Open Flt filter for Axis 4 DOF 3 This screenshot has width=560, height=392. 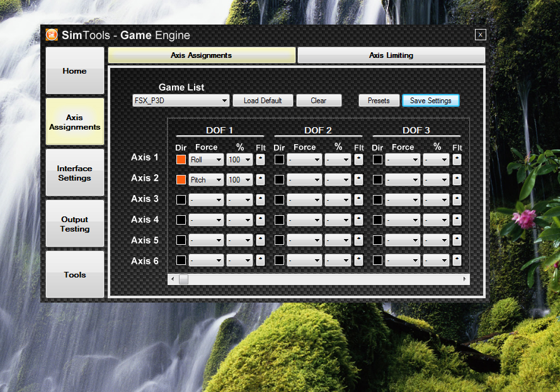click(457, 220)
